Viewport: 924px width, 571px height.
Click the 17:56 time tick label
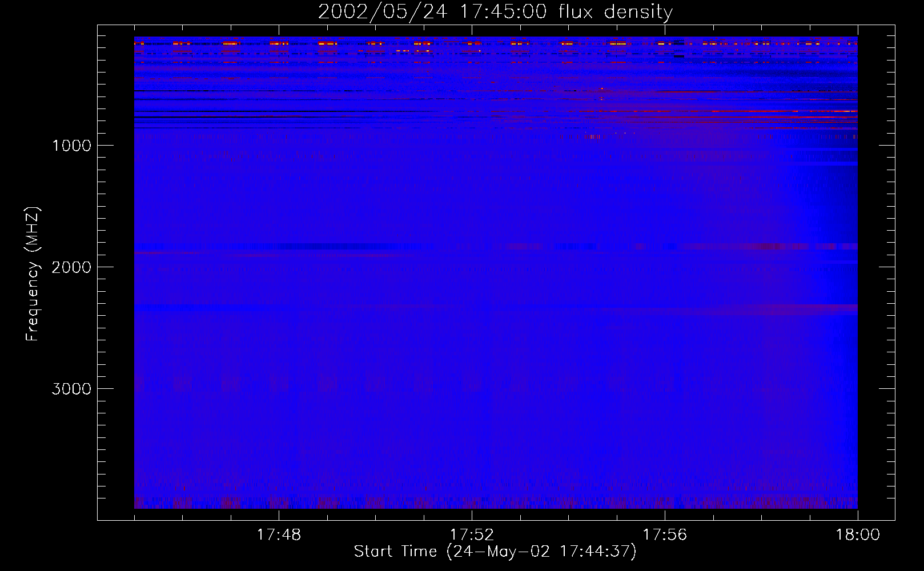tap(665, 535)
